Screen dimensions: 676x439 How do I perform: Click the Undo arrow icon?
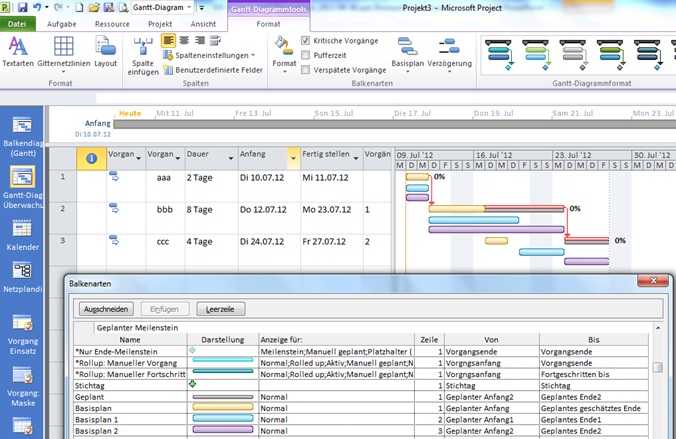click(x=38, y=7)
